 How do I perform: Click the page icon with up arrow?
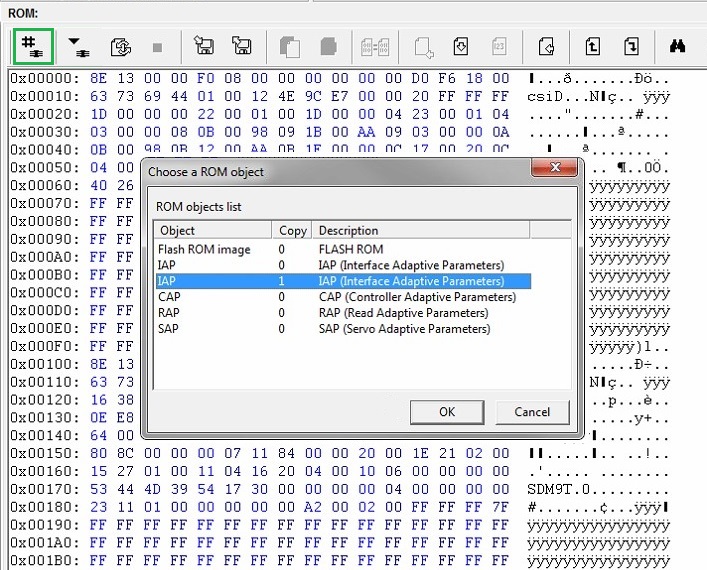click(x=592, y=46)
